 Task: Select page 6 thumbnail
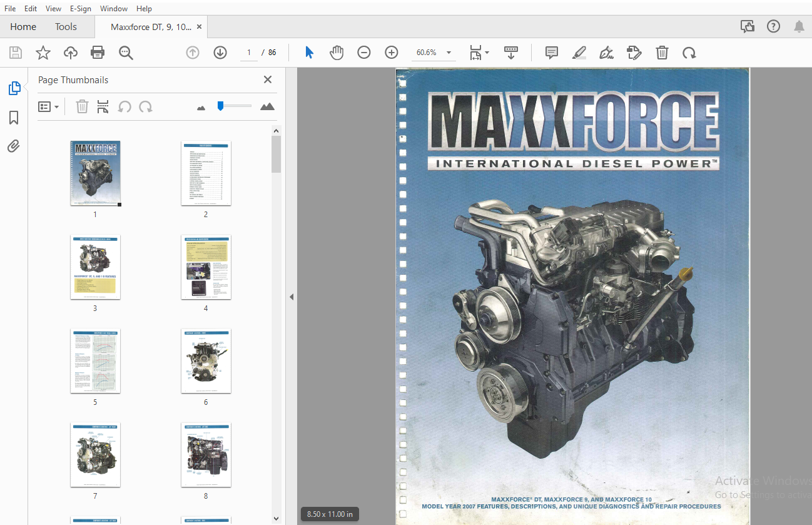pos(206,361)
